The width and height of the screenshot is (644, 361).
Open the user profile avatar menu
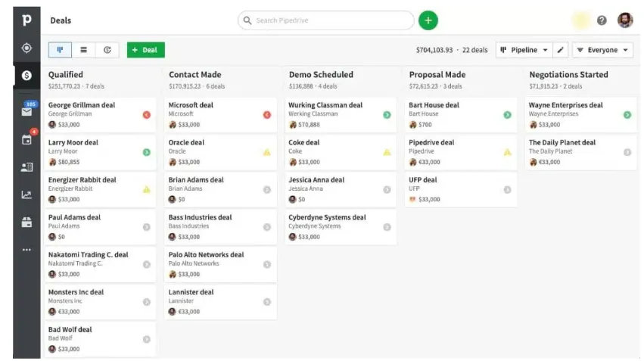[625, 20]
